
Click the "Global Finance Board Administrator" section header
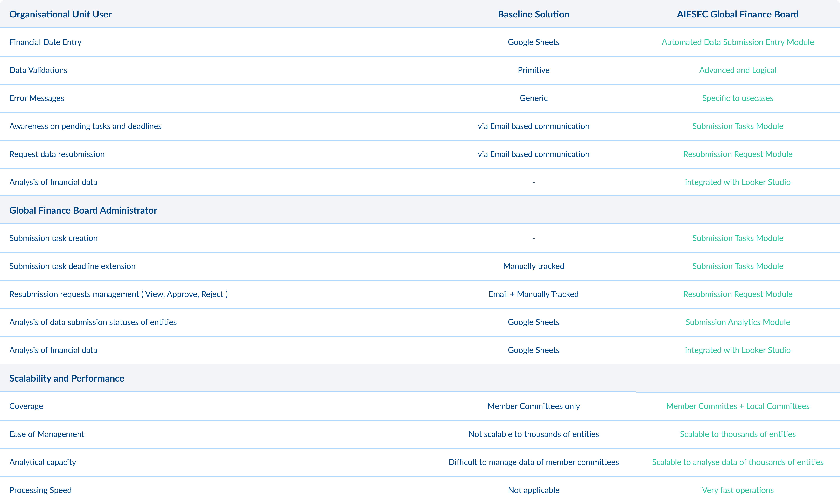83,210
